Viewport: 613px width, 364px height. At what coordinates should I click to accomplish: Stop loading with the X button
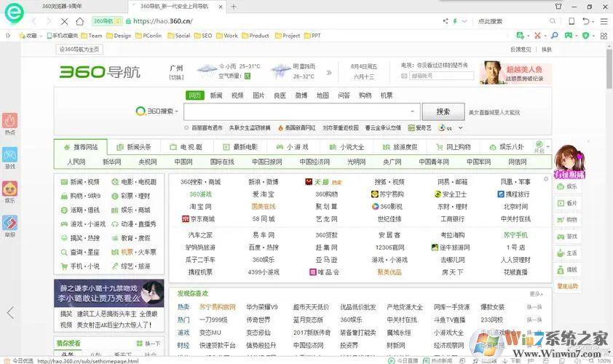pyautogui.click(x=65, y=21)
